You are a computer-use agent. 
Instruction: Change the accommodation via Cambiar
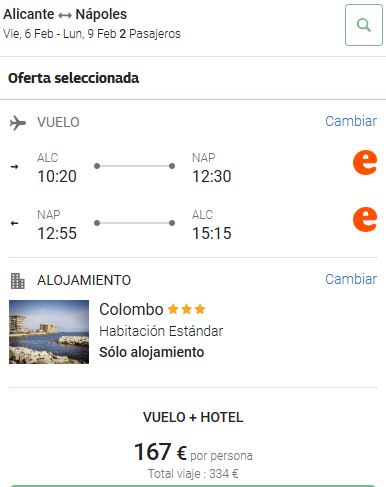click(351, 279)
